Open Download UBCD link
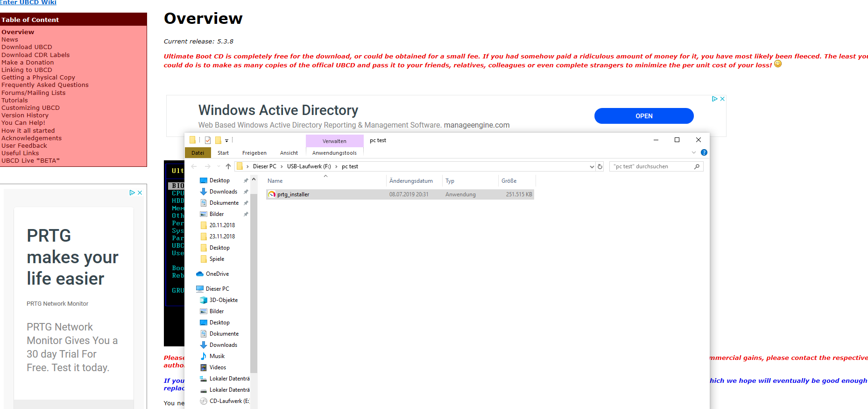The height and width of the screenshot is (409, 868). pyautogui.click(x=27, y=47)
